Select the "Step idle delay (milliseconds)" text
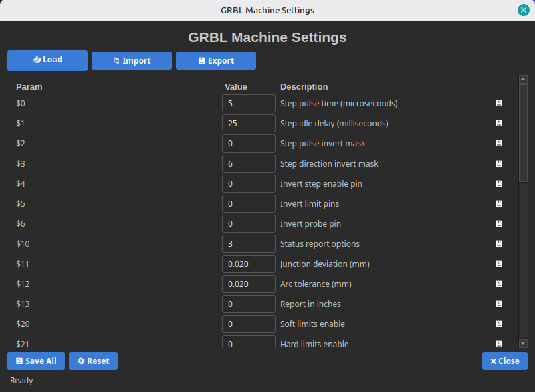This screenshot has height=392, width=535. click(334, 124)
